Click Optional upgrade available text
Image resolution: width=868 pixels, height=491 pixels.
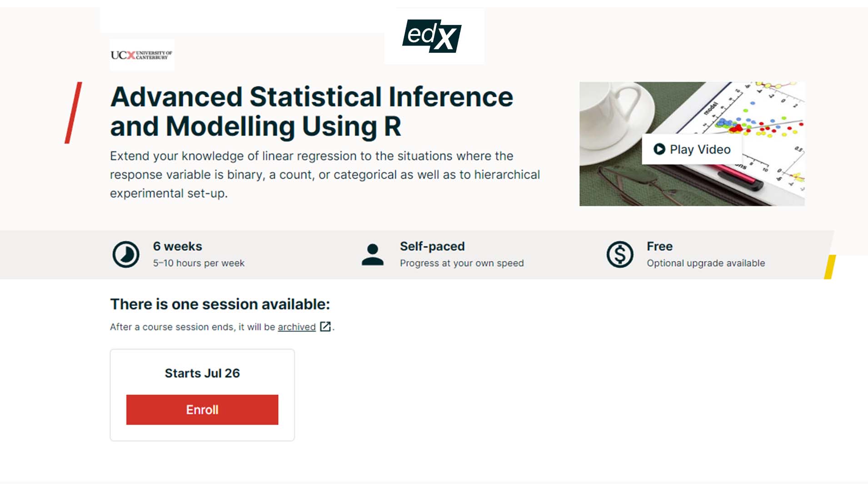pos(706,263)
